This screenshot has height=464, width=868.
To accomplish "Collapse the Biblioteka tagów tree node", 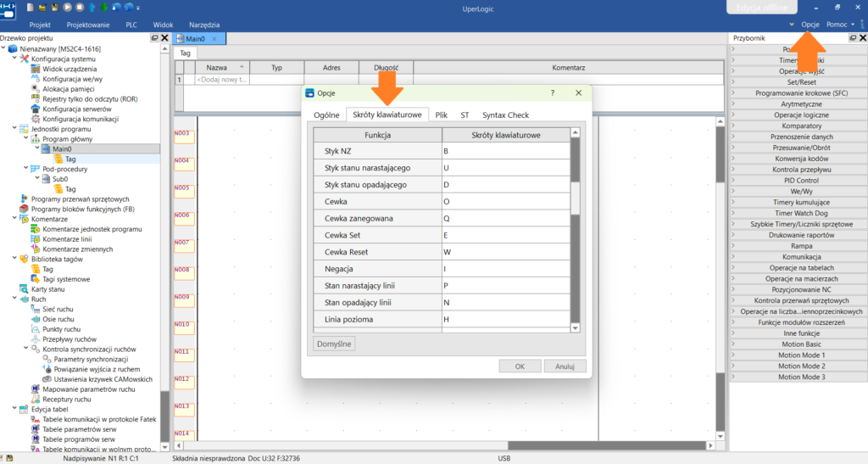I will pos(15,259).
